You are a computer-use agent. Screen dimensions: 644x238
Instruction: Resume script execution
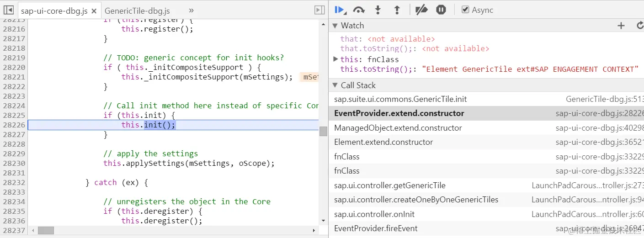click(340, 10)
